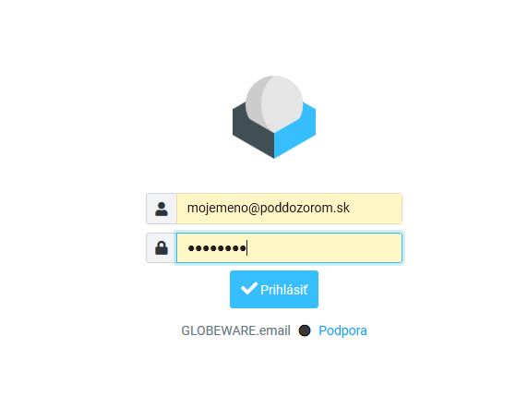Click the GLOBEWARE.email footer text
The image size is (528, 420).
[x=235, y=330]
